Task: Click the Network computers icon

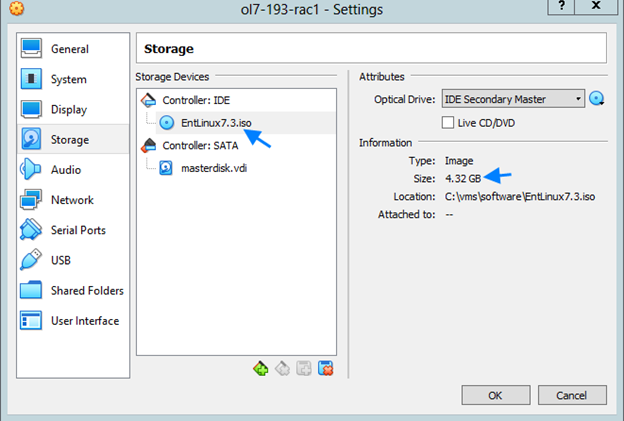Action: pyautogui.click(x=31, y=199)
